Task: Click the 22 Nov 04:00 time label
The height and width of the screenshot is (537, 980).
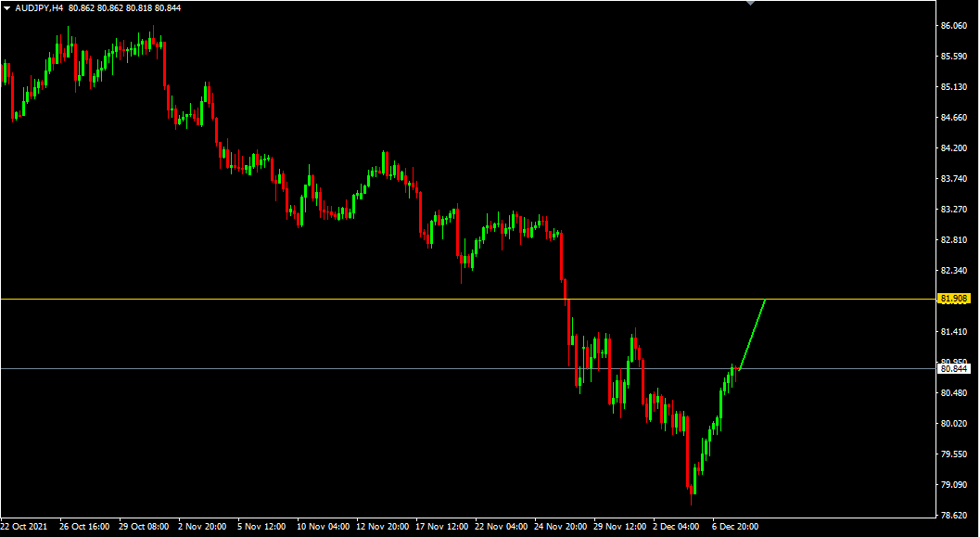Action: tap(500, 527)
